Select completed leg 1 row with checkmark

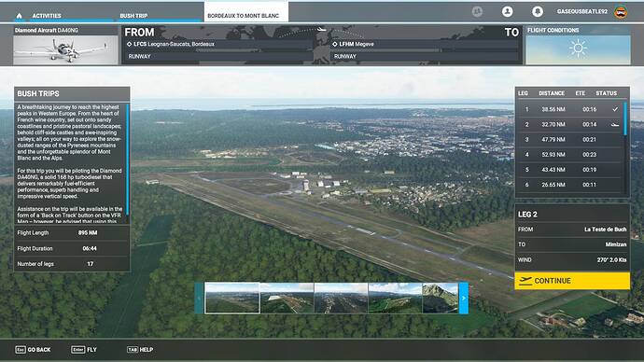click(x=569, y=109)
